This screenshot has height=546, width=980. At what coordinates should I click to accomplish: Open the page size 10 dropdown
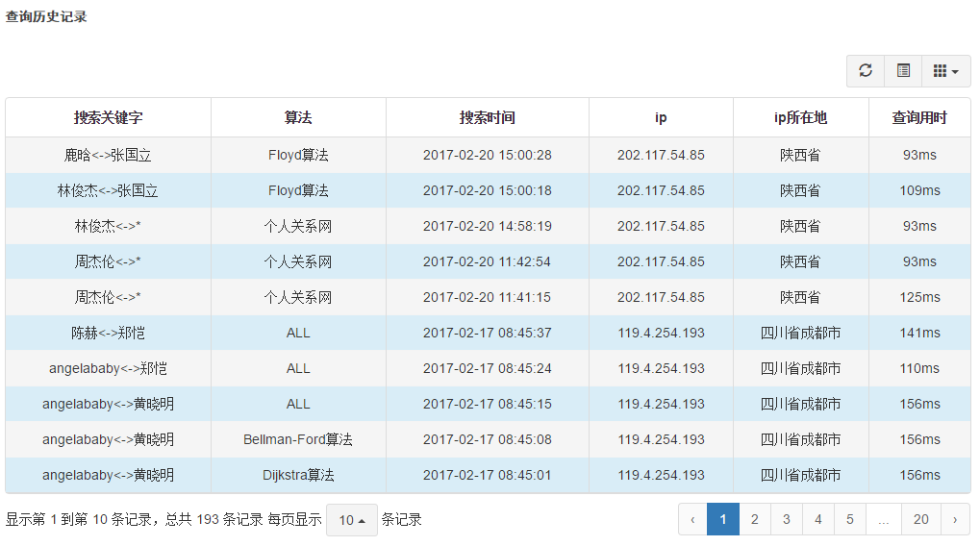tap(352, 520)
